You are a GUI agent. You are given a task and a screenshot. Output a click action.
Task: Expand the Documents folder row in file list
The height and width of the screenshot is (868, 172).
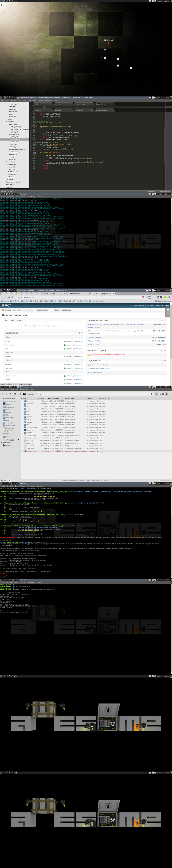tap(22, 401)
